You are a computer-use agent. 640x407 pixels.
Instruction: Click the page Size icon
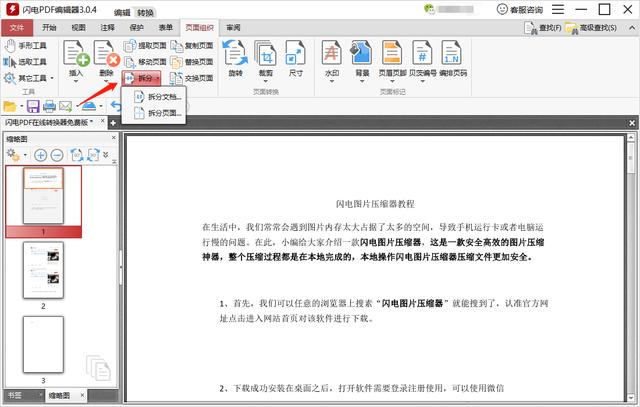(x=296, y=53)
